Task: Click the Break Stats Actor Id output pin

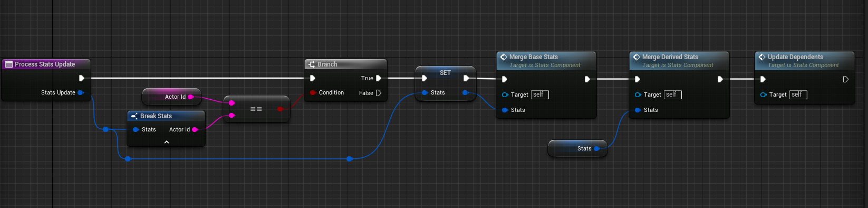Action: pos(195,129)
